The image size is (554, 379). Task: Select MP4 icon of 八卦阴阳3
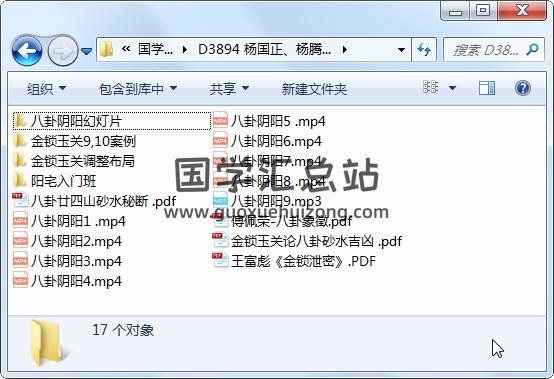[20, 261]
